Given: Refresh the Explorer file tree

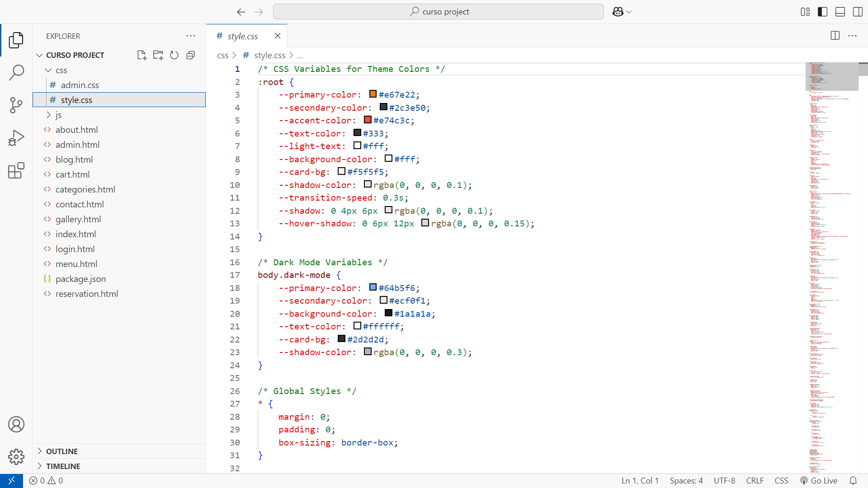Looking at the screenshot, I should click(x=175, y=55).
